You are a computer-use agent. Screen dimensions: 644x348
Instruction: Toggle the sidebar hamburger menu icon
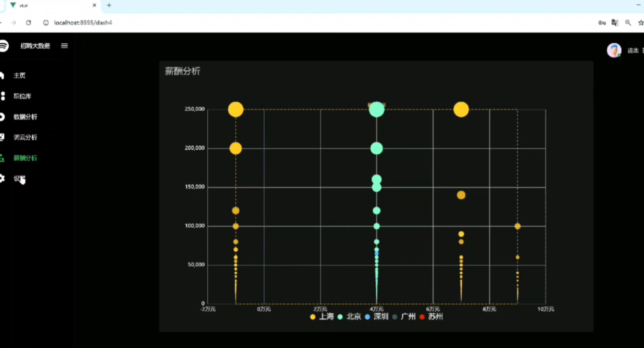point(64,46)
